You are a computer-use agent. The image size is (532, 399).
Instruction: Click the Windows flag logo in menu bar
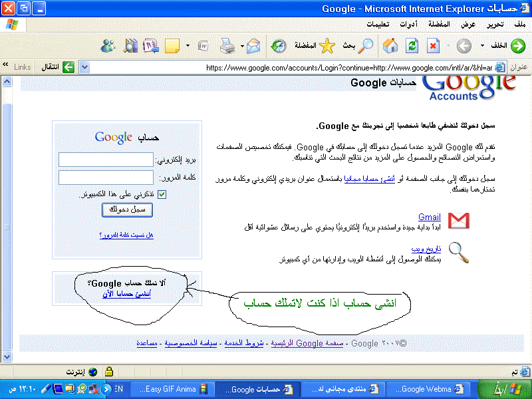click(12, 25)
